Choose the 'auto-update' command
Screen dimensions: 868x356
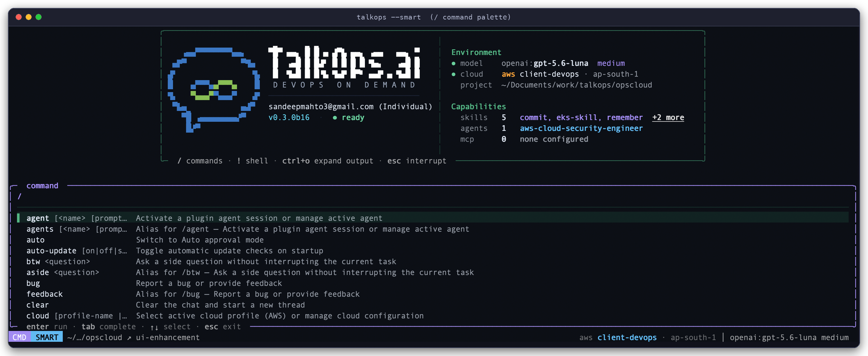pyautogui.click(x=433, y=251)
